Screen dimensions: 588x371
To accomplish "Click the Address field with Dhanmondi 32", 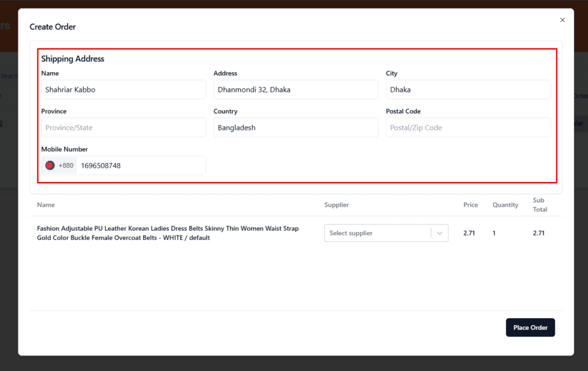I will (x=295, y=90).
